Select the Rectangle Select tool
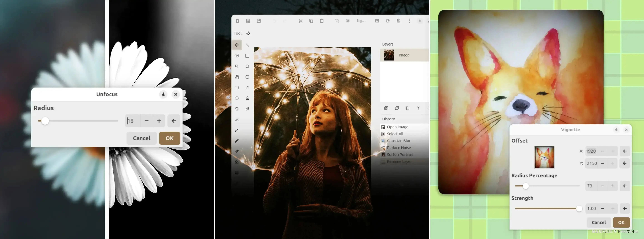Viewport: 644px width, 239px height. coord(237,88)
